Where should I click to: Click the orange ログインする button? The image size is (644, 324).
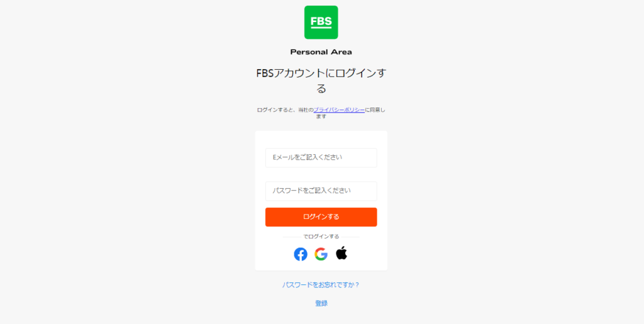click(x=321, y=217)
